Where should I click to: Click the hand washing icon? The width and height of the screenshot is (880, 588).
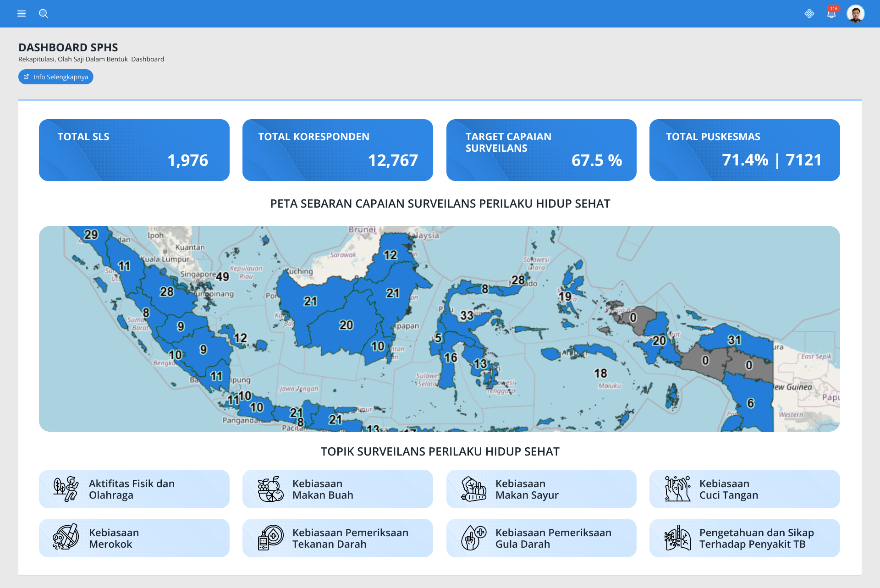pyautogui.click(x=677, y=489)
